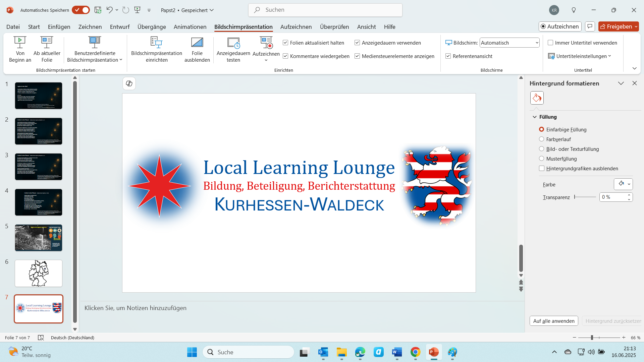Viewport: 644px width, 362px height.
Task: Open Hintergrund formatieren pane options chevron
Action: tap(621, 83)
